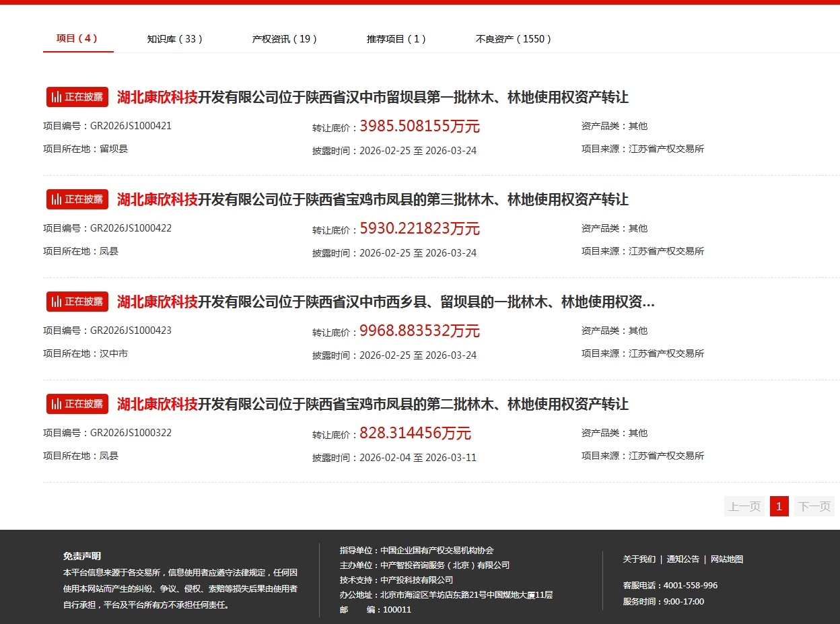Open the 凤县的第三批林木 asset transfer listing
Screen dimensions: 840x624
click(x=373, y=199)
